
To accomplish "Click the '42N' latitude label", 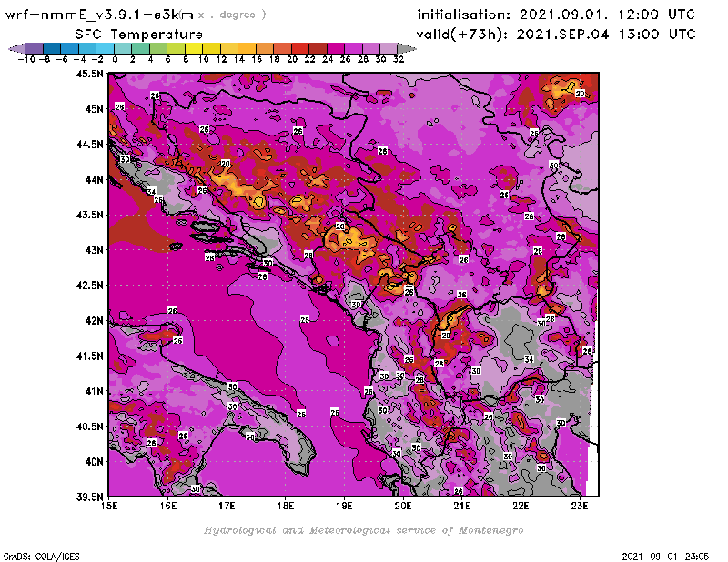I will (x=94, y=320).
